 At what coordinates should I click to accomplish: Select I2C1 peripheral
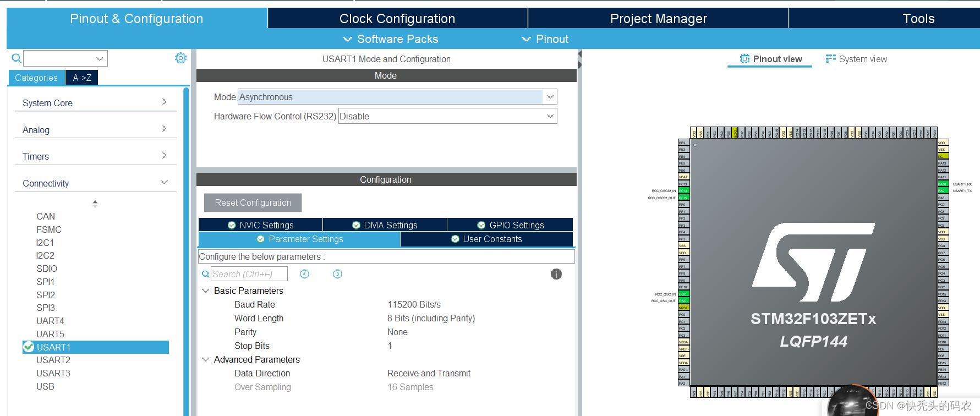tap(45, 243)
